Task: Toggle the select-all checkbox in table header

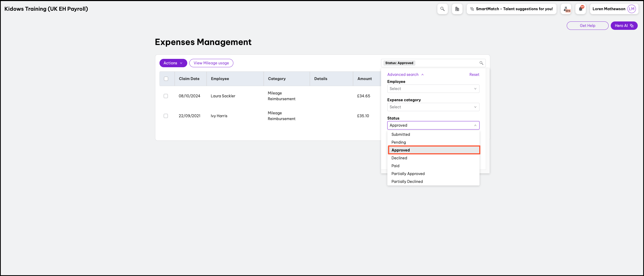Action: (166, 79)
